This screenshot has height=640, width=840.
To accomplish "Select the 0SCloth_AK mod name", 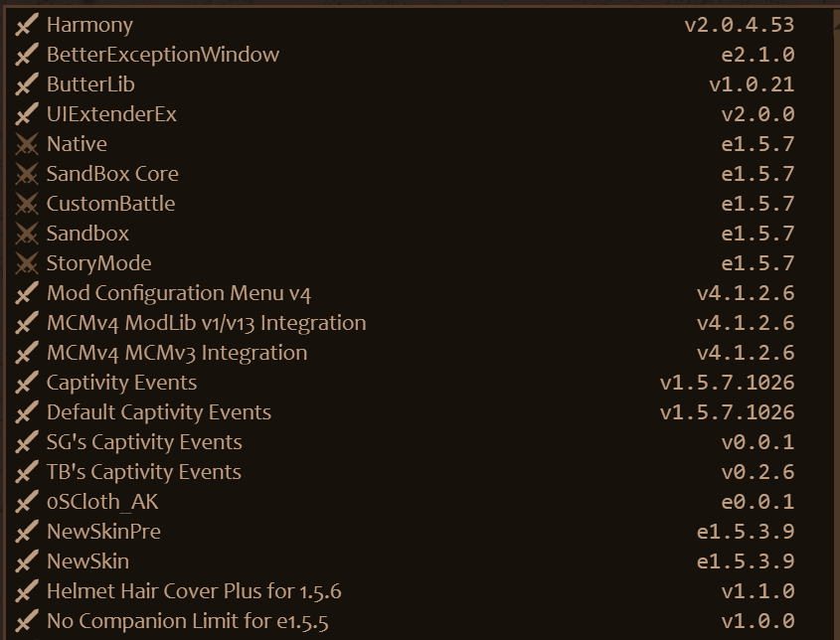I will point(102,502).
